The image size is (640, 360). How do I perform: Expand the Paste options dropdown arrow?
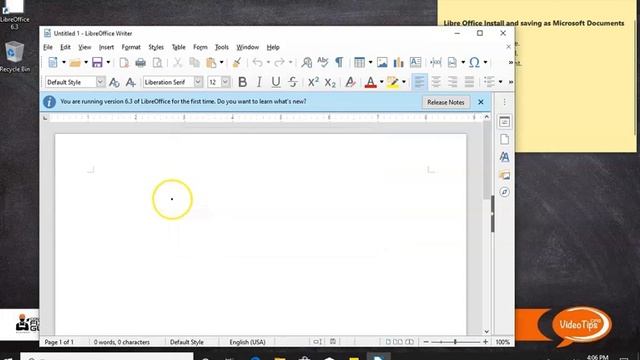tap(222, 62)
